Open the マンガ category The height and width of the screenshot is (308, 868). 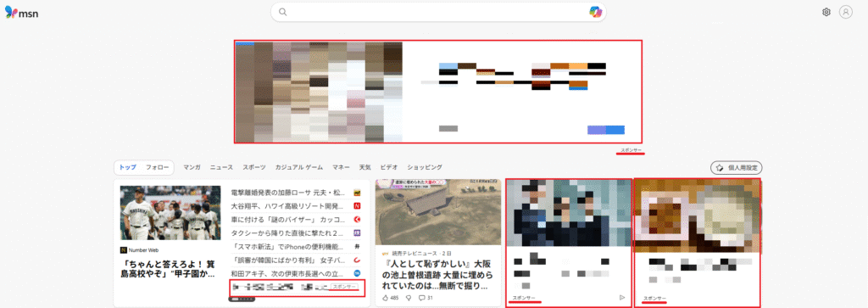point(192,167)
